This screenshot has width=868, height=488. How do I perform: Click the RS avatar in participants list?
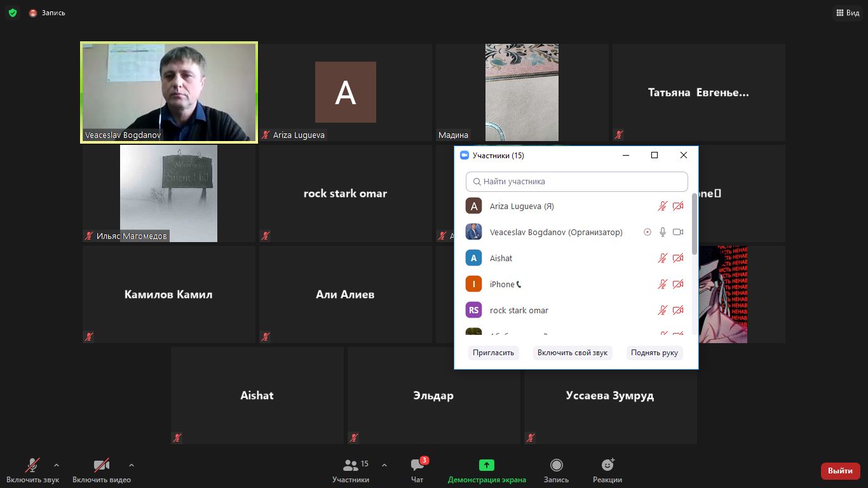[x=473, y=310]
